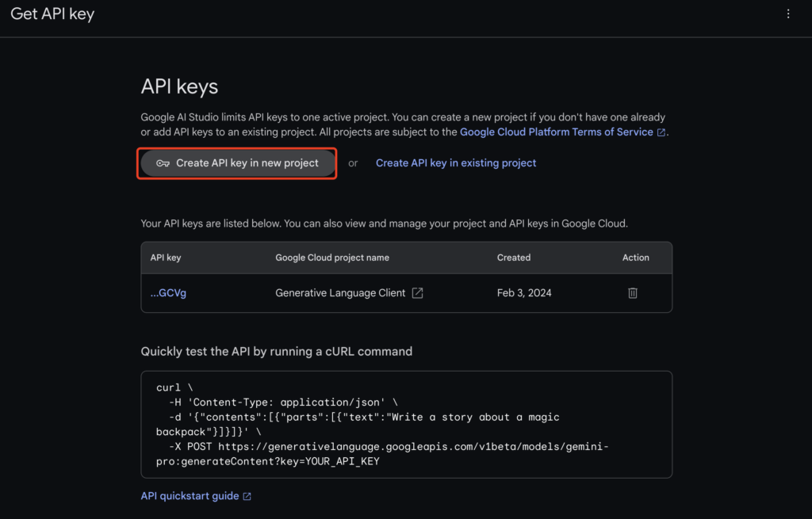Click inside the cURL command code block
This screenshot has width=812, height=519.
[406, 424]
